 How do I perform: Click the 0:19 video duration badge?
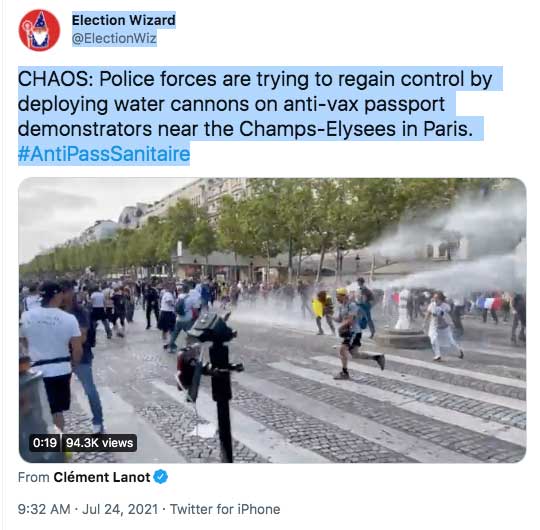pos(45,443)
